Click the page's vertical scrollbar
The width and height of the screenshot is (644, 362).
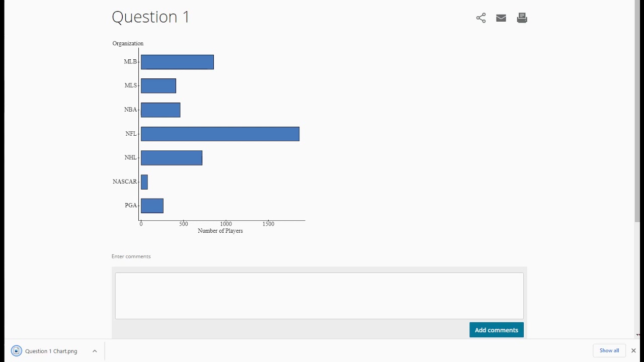[637, 111]
